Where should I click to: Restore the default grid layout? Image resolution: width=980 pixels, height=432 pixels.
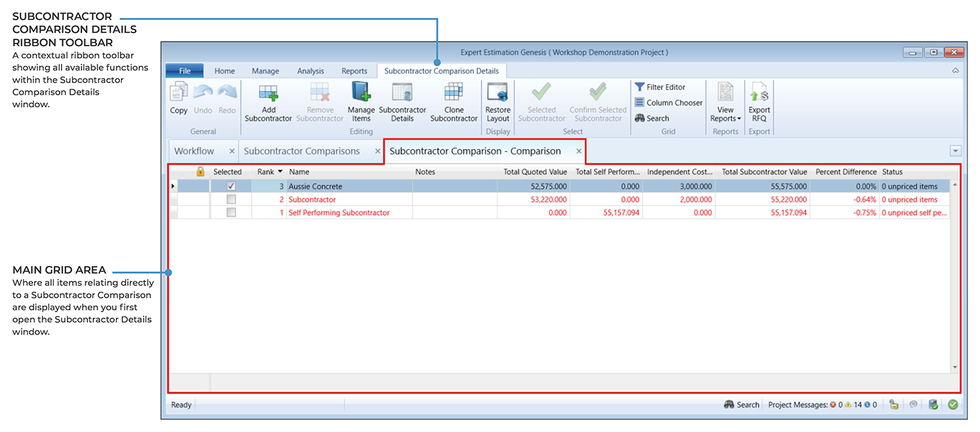tap(497, 93)
